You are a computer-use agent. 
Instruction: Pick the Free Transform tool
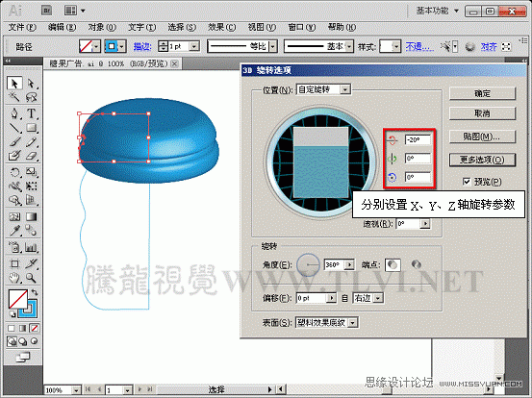[x=31, y=187]
